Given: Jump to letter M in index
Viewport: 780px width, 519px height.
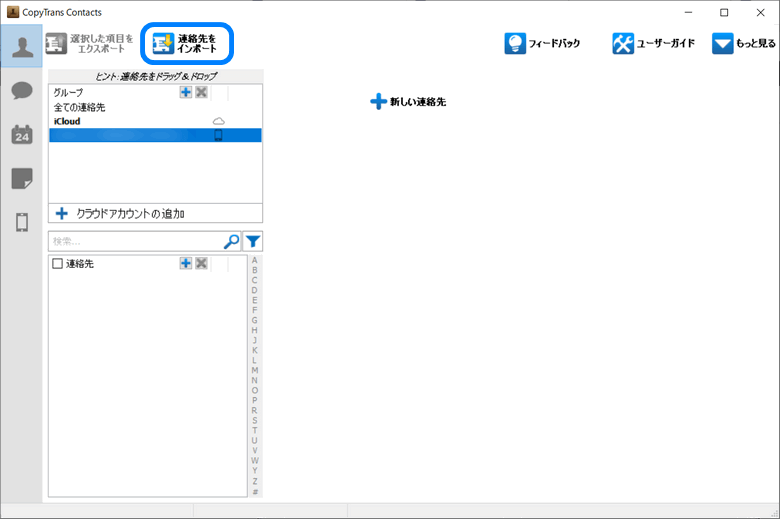Looking at the screenshot, I should pos(255,370).
